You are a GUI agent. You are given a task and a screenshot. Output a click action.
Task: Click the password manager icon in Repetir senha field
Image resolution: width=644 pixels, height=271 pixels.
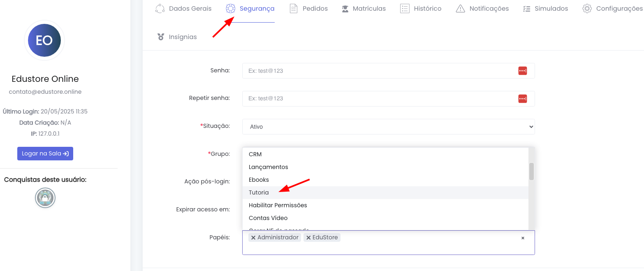[x=522, y=98]
